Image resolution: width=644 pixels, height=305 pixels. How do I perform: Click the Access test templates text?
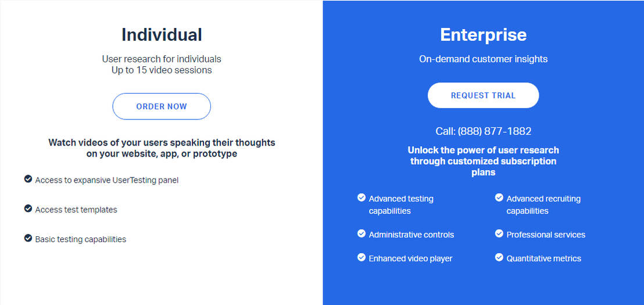(x=76, y=210)
